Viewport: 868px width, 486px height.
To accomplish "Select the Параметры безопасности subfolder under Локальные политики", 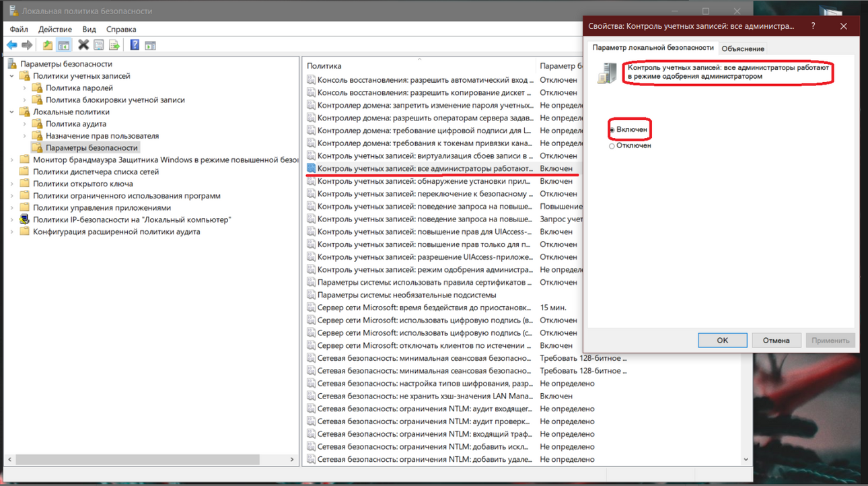I will coord(92,148).
